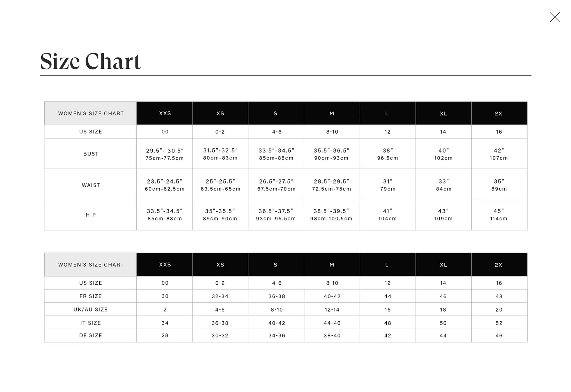Select the WAIST row label
571x392 pixels.
tap(91, 185)
